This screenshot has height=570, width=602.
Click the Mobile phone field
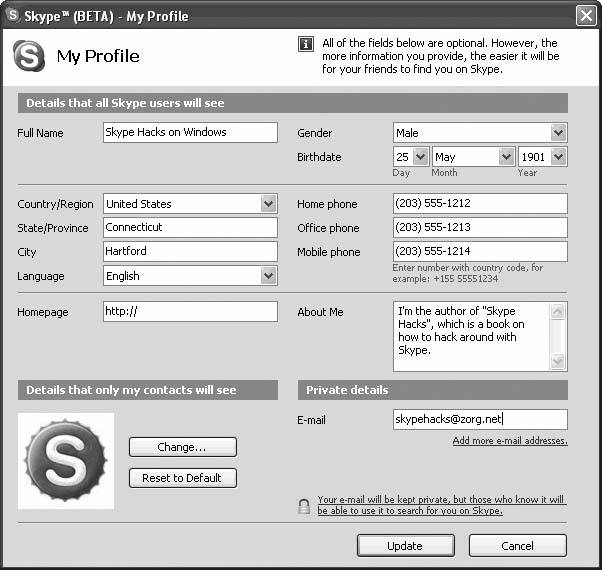click(480, 251)
